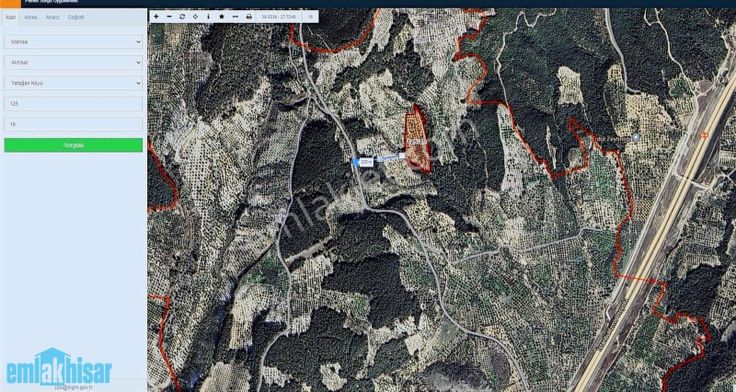736x392 pixels.
Task: Click the refresh map icon
Action: coord(182,17)
